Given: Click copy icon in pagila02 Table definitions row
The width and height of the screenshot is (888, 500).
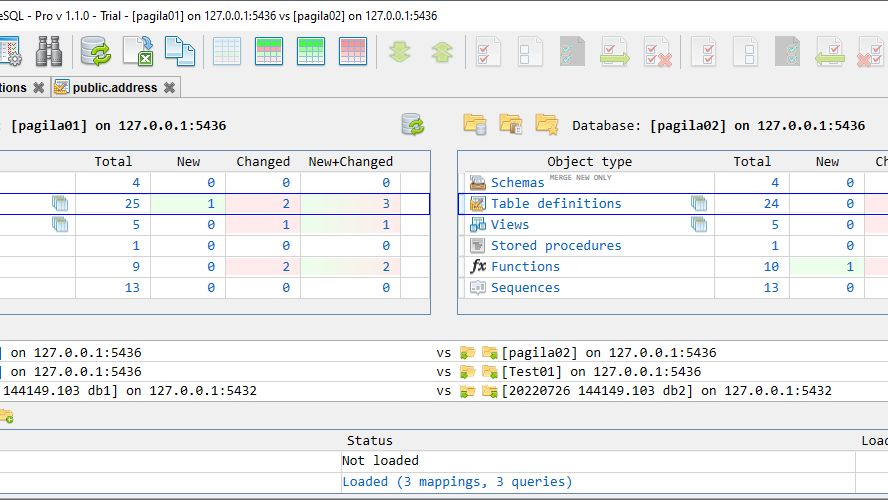Looking at the screenshot, I should 699,203.
